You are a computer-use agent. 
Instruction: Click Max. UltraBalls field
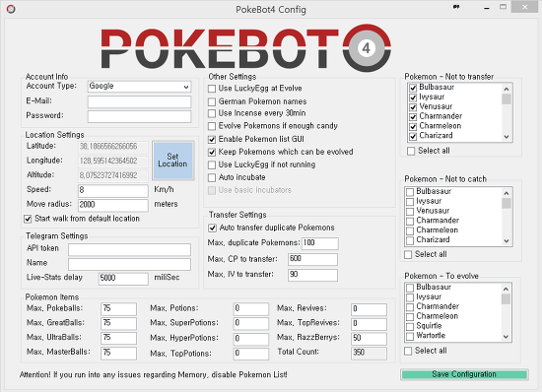pyautogui.click(x=118, y=338)
